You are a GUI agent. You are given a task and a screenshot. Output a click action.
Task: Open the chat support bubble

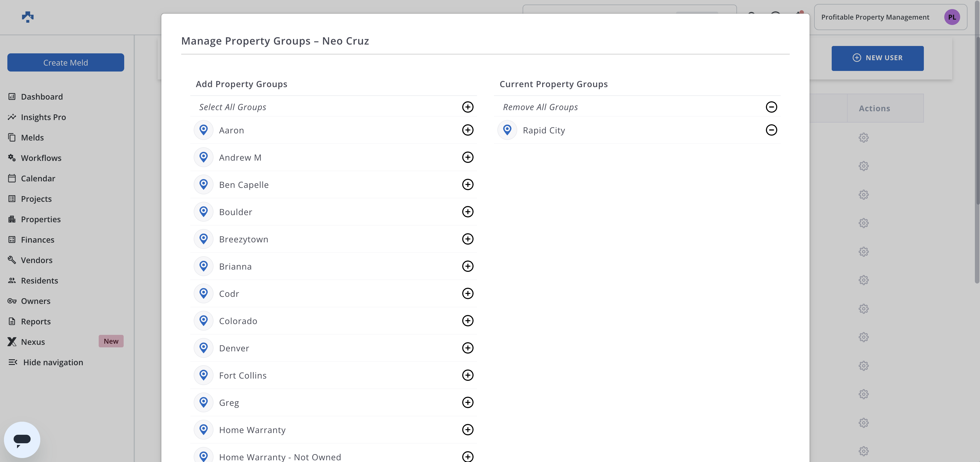22,440
